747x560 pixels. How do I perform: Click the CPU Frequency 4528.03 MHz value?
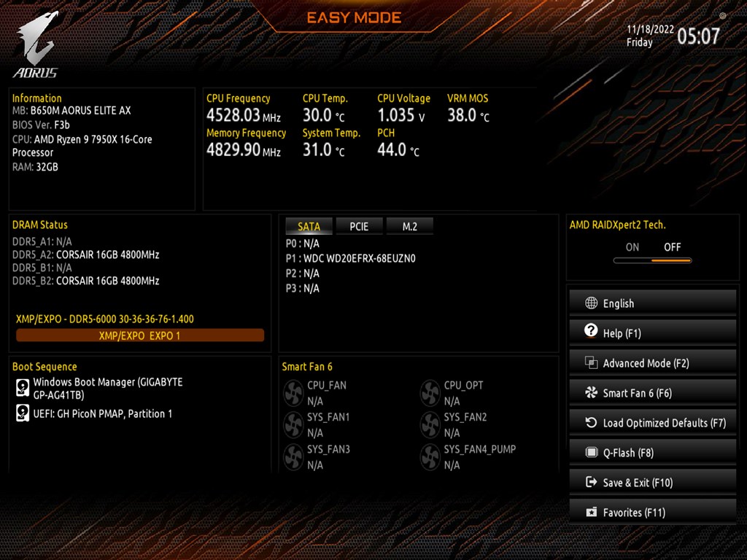(x=244, y=115)
